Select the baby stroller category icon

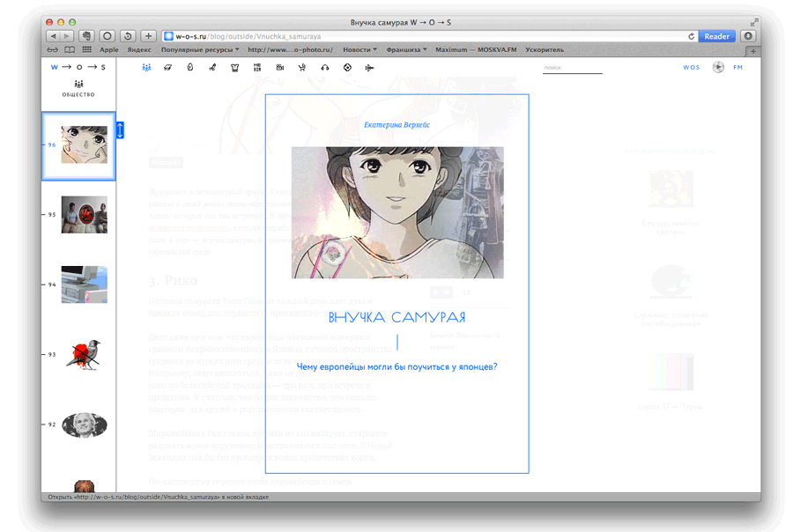302,67
